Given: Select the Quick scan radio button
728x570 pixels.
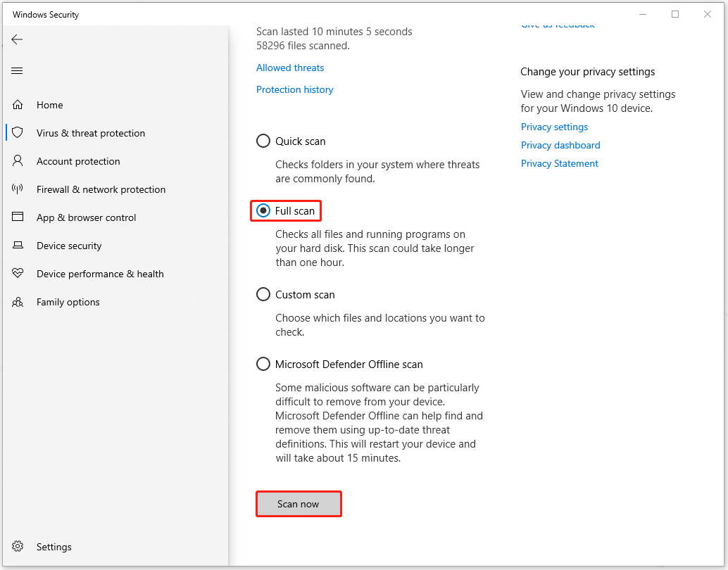Looking at the screenshot, I should click(263, 140).
